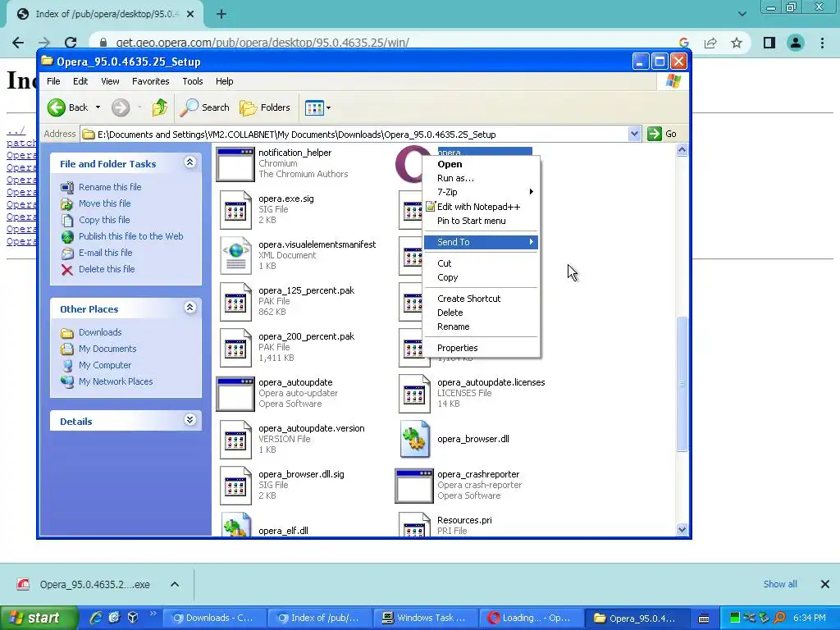
Task: Open the File menu in Explorer
Action: click(x=53, y=81)
